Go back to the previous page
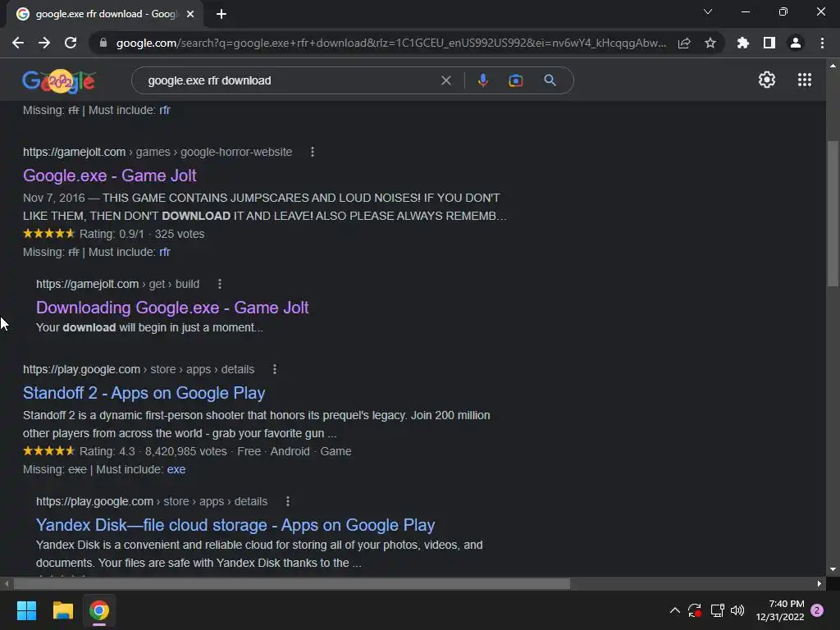This screenshot has height=630, width=840. pos(18,43)
